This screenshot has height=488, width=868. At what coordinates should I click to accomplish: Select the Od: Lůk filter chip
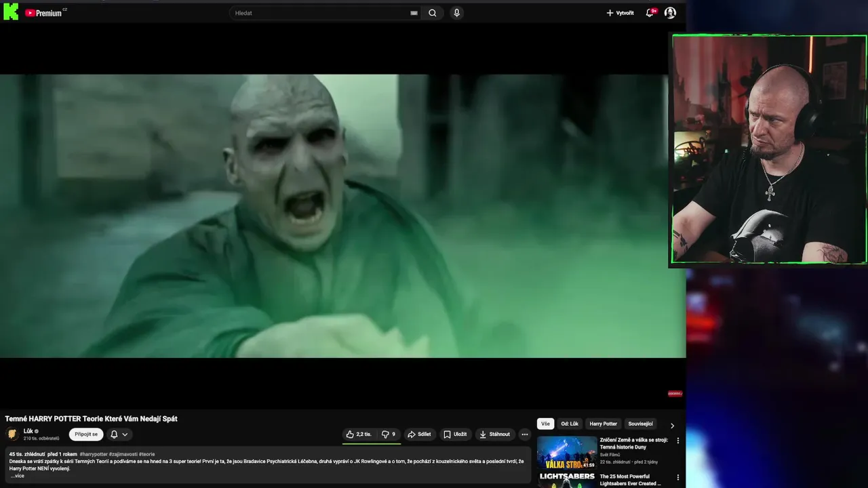570,424
